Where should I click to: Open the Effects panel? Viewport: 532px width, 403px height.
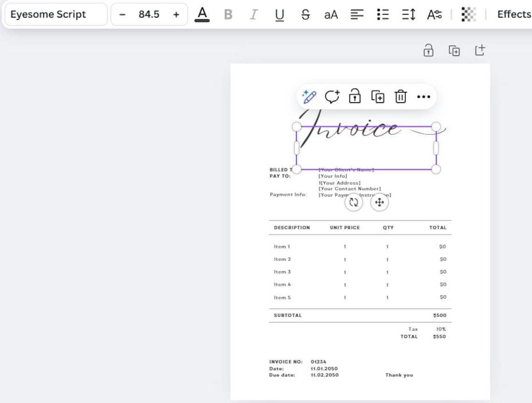[x=513, y=14]
